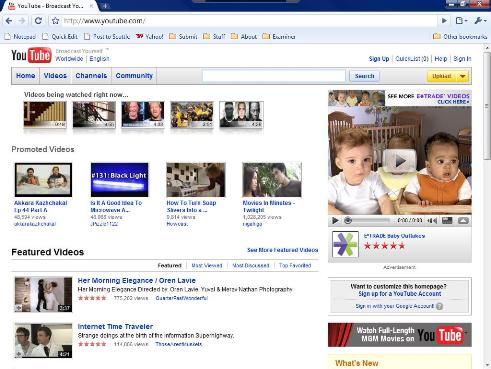
Task: Select the Most Discussed filter
Action: tap(251, 265)
